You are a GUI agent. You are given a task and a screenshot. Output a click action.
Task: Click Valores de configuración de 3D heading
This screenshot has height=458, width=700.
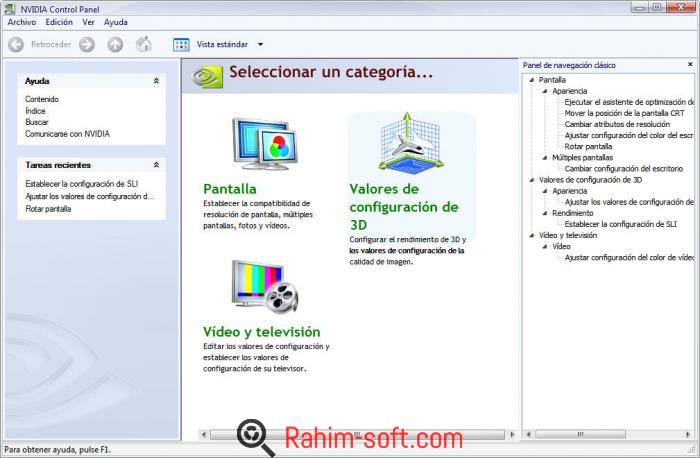pyautogui.click(x=404, y=207)
